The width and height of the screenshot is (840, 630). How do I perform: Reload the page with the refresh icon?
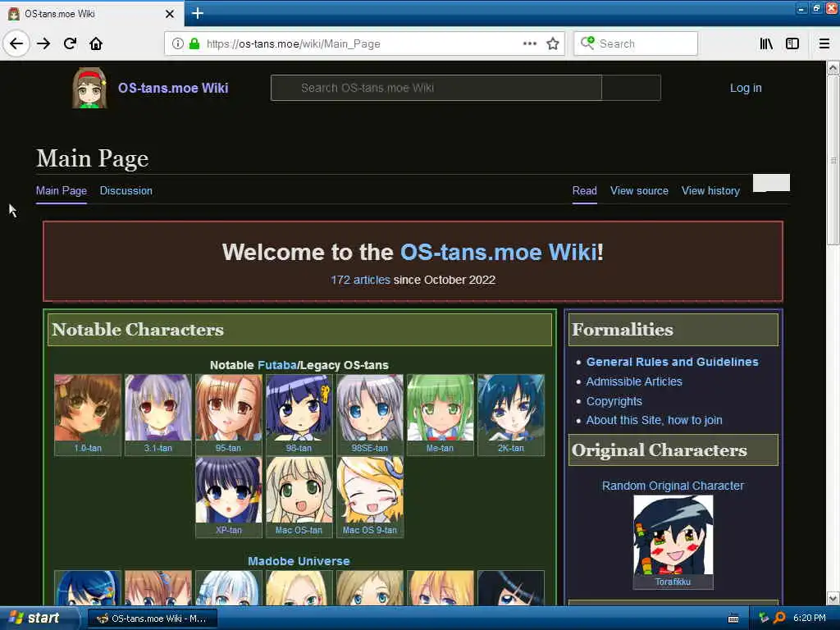[x=71, y=43]
